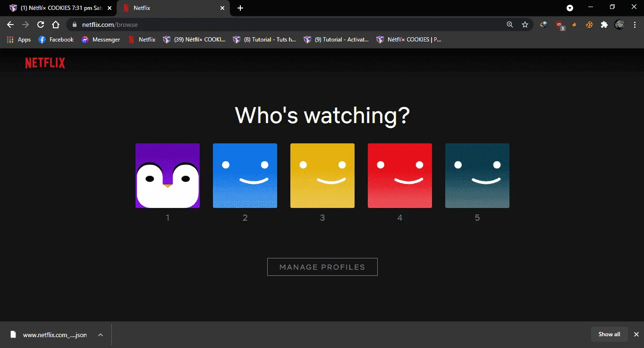This screenshot has width=644, height=348.
Task: Open the (39) Nétflíx COOKI... bookmark
Action: (x=195, y=40)
